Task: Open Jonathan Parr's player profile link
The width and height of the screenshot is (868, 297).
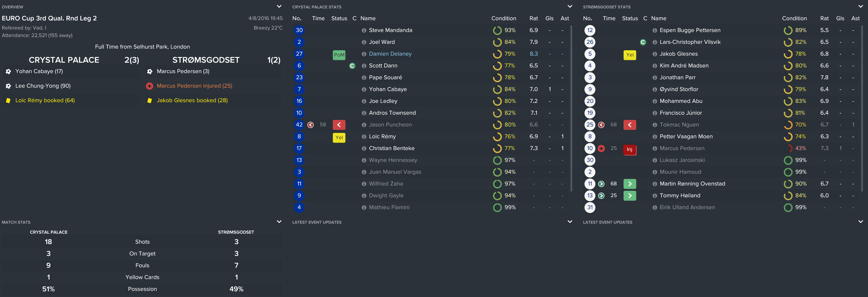Action: click(677, 77)
